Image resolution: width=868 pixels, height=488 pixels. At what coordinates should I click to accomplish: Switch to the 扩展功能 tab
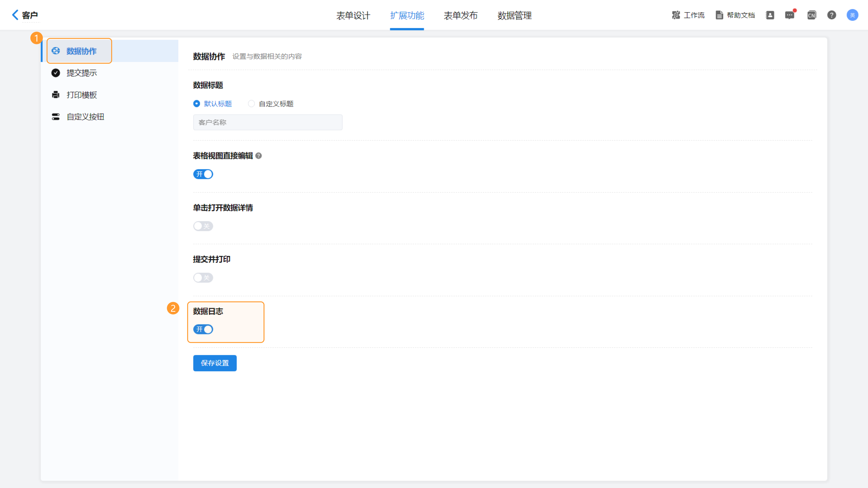[x=407, y=16]
